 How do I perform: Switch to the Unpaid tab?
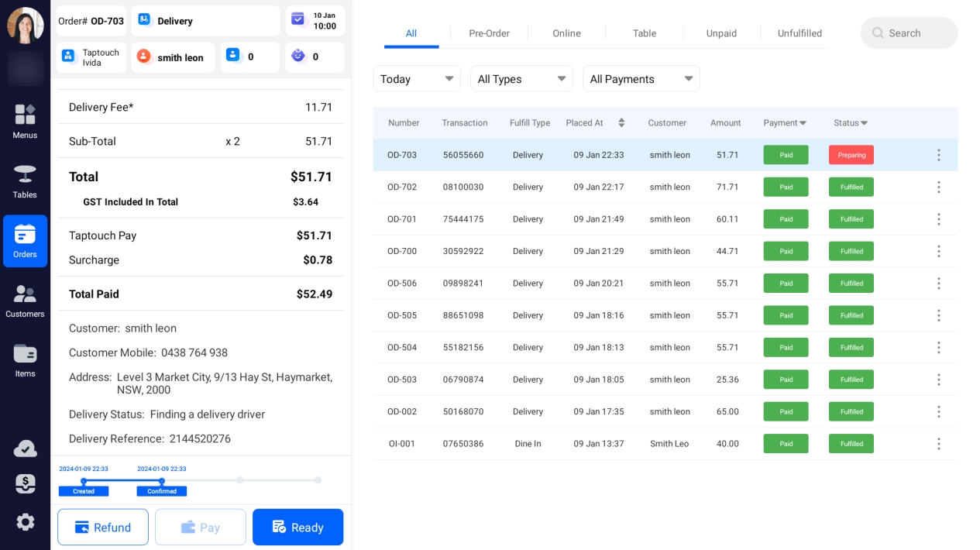point(721,33)
